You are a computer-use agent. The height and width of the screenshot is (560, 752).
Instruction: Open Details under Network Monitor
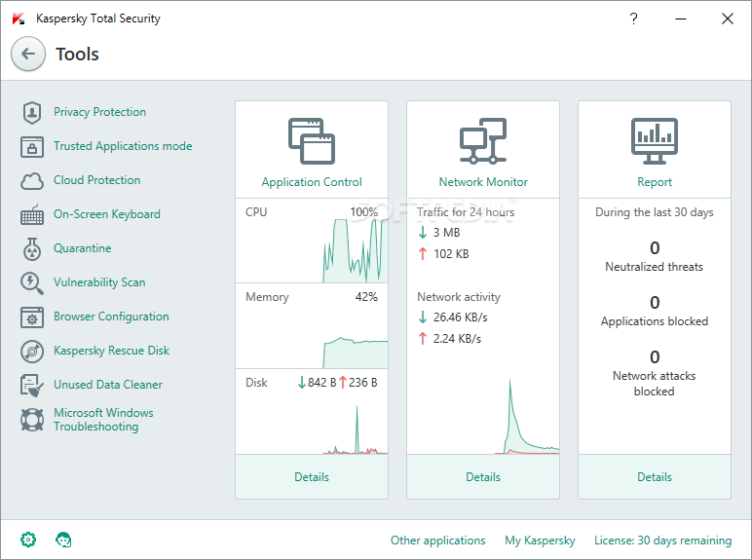pos(483,477)
